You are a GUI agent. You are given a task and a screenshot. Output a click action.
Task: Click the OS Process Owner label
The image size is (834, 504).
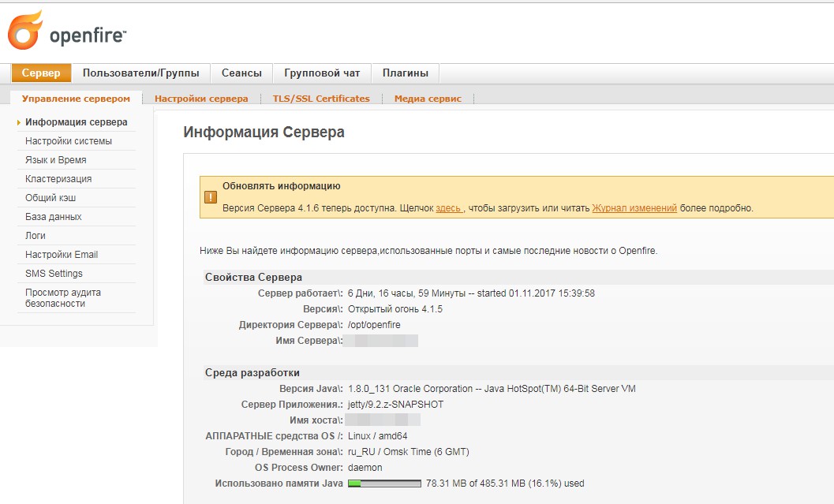pyautogui.click(x=298, y=467)
